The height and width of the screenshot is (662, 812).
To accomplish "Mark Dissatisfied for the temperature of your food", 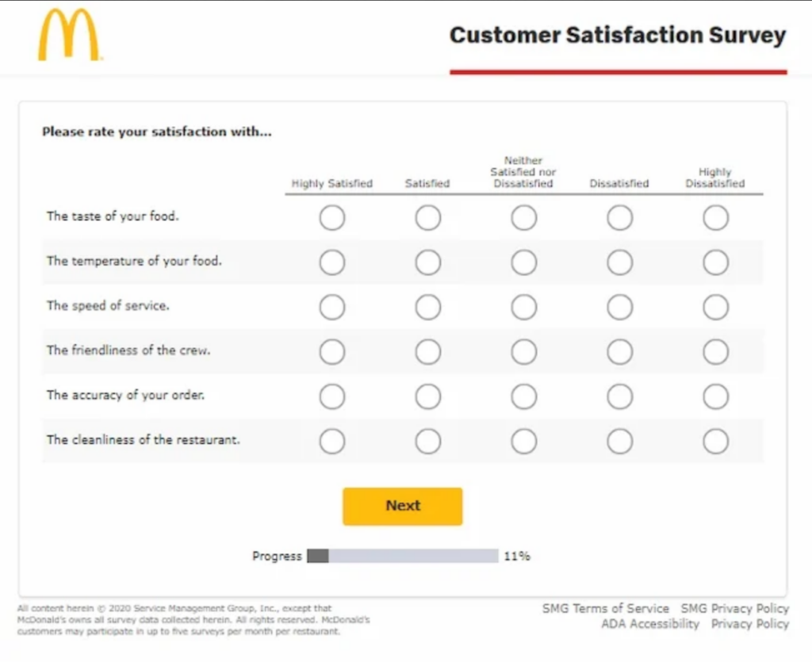I will click(x=619, y=262).
